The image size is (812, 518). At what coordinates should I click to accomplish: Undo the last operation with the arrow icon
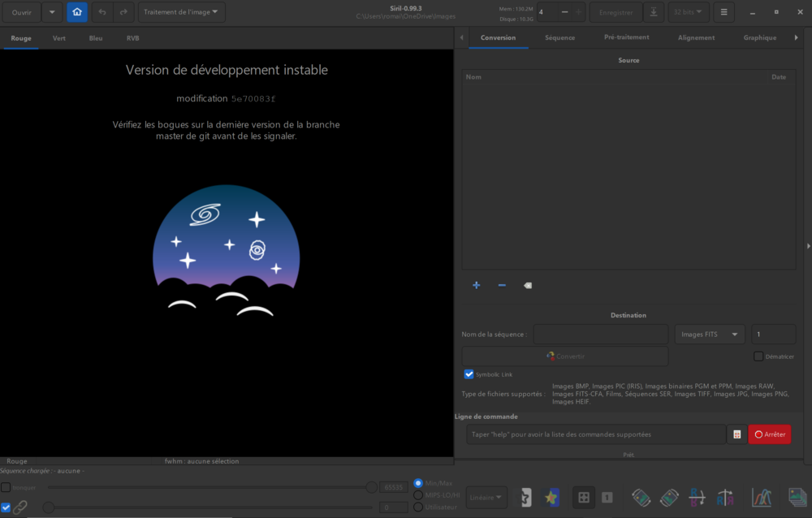coord(102,12)
